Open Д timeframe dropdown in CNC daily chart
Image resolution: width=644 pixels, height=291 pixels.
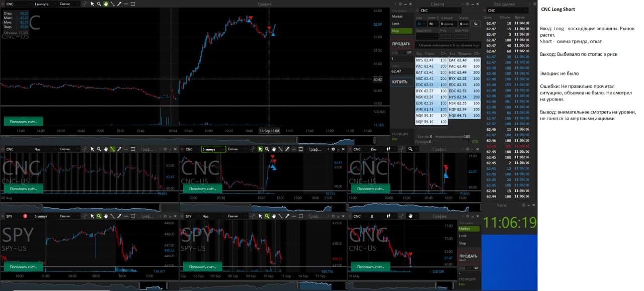(375, 216)
